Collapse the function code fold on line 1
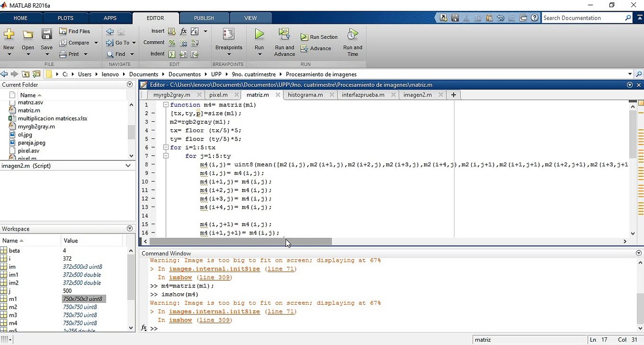The height and width of the screenshot is (345, 644). coord(166,105)
